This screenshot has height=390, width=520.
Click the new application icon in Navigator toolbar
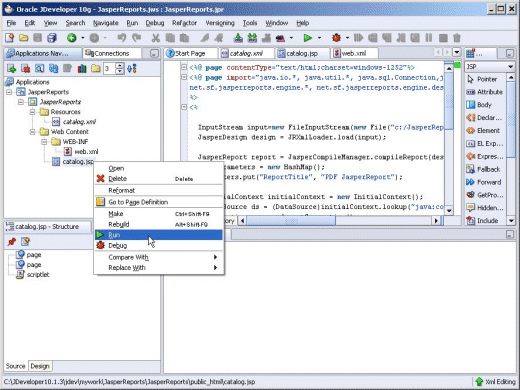(12, 69)
